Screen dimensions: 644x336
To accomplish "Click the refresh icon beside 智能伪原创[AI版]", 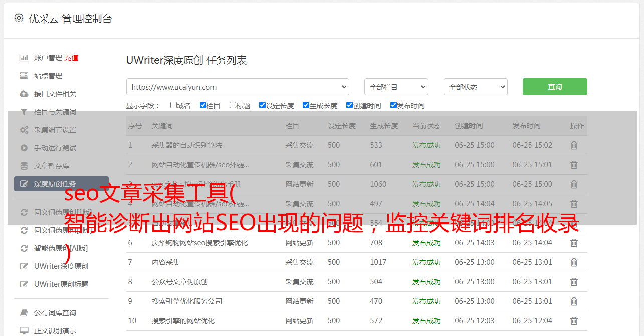I will coord(24,248).
